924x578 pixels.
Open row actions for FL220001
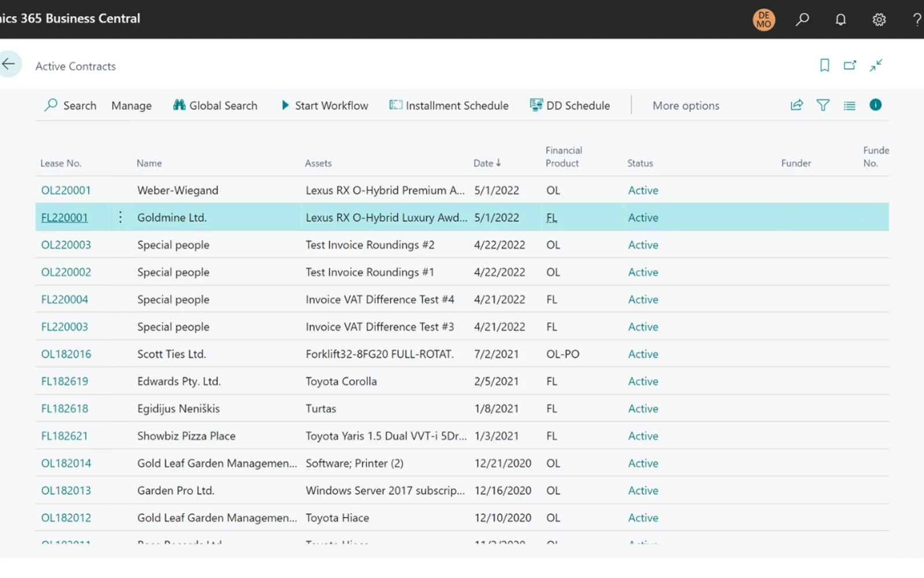click(x=120, y=217)
